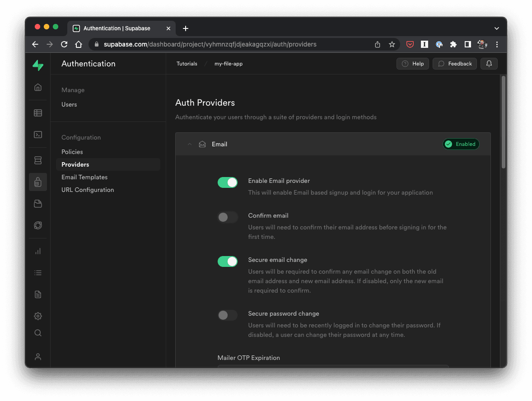Open the Storage sidebar icon

pos(38,204)
